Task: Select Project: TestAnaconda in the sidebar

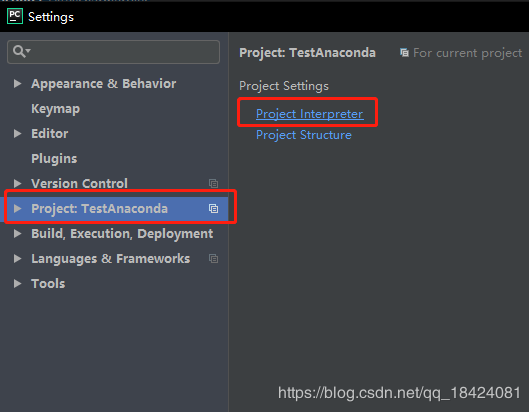Action: [x=116, y=209]
